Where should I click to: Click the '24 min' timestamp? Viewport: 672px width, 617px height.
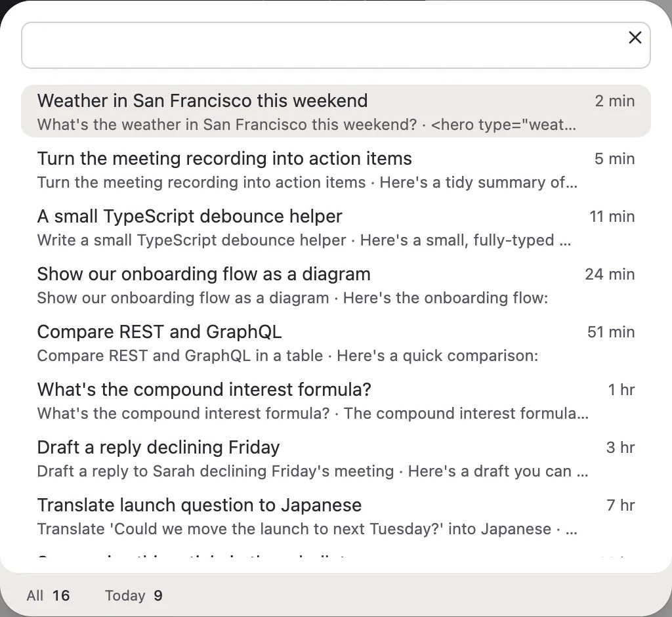(610, 274)
